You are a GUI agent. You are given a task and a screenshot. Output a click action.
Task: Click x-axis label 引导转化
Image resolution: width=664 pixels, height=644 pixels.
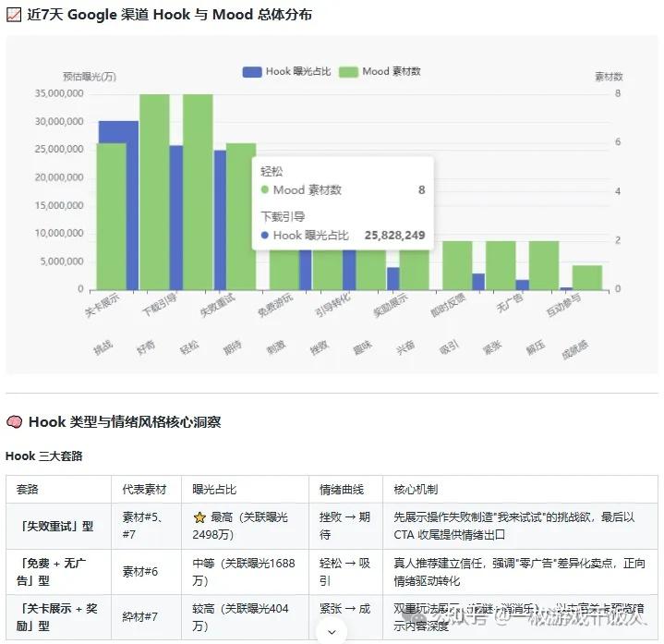[x=332, y=304]
